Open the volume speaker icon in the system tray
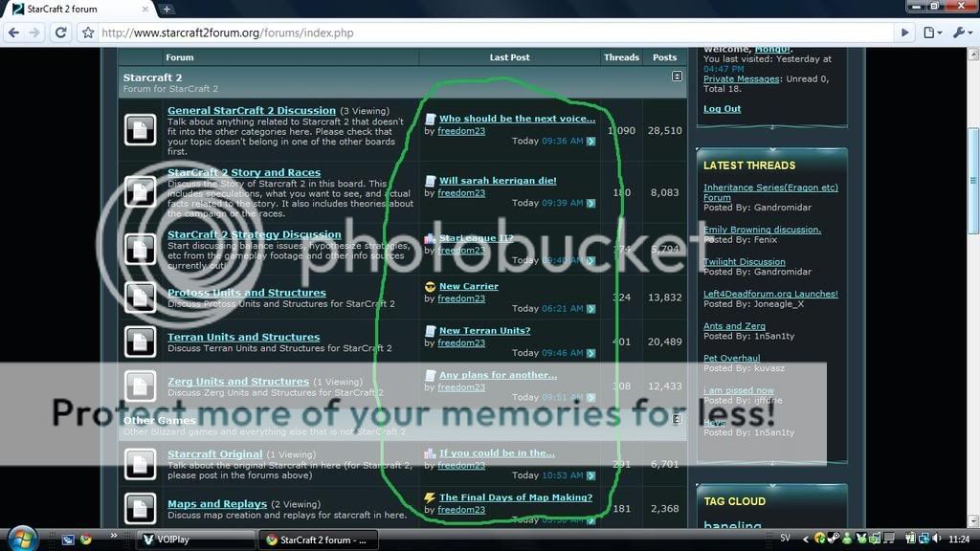This screenshot has width=980, height=551. [x=936, y=538]
